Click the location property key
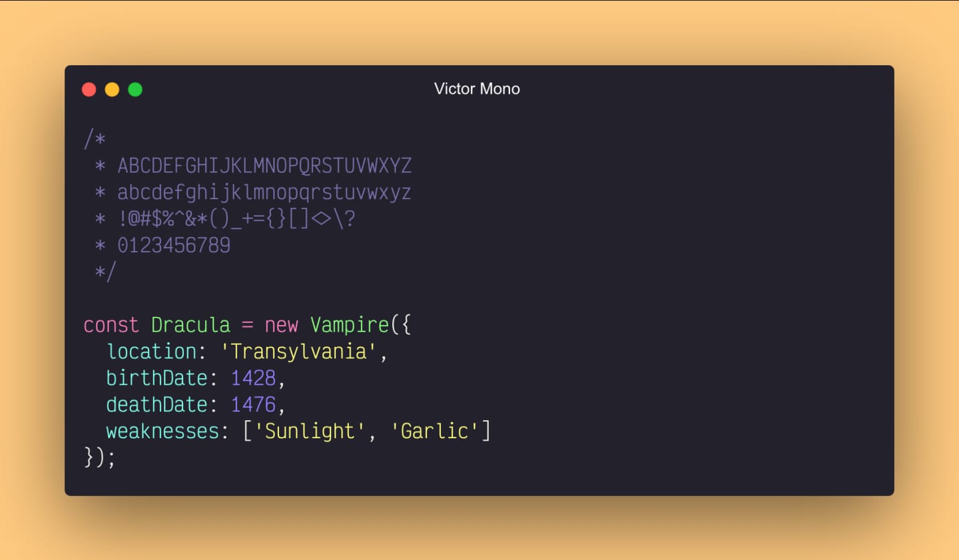 (152, 351)
